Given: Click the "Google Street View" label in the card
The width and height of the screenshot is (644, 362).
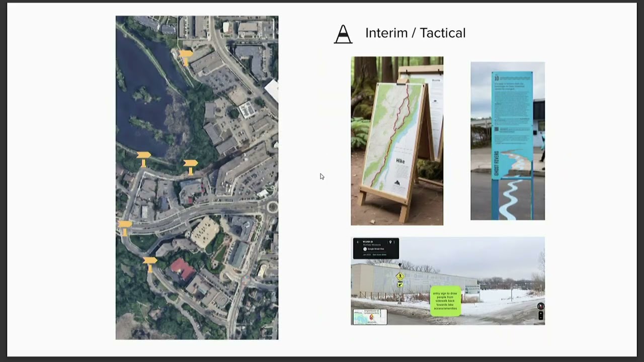Looking at the screenshot, I should (375, 249).
